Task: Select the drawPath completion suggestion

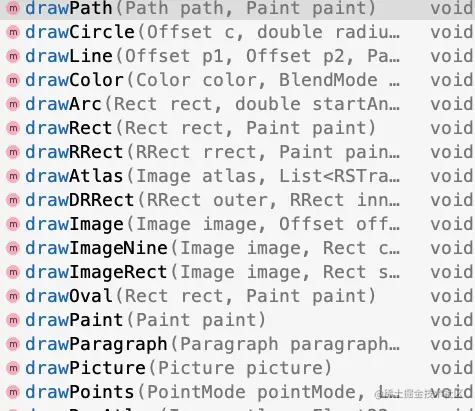Action: coord(237,9)
